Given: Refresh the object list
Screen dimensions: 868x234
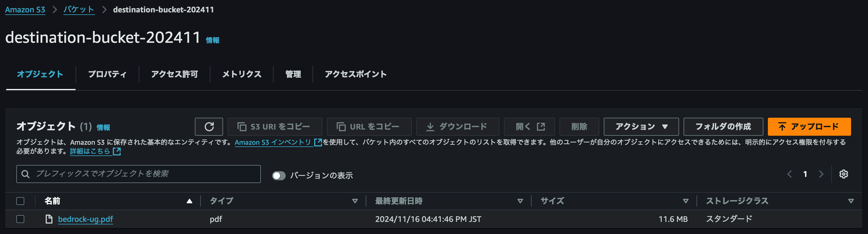Looking at the screenshot, I should click(x=209, y=127).
